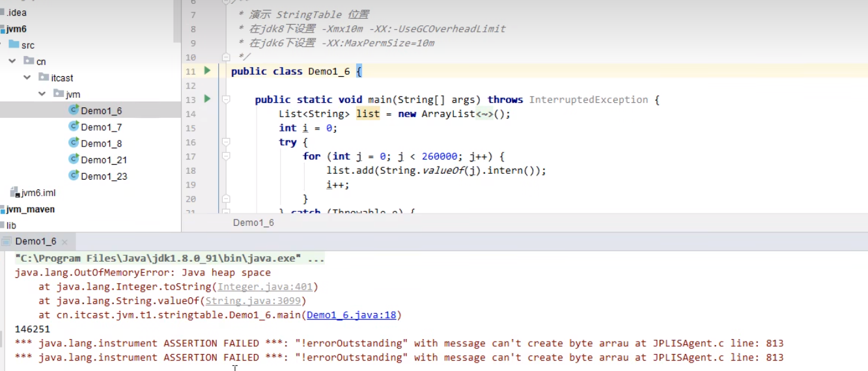Open Demo1_23 class from project tree

pos(104,176)
